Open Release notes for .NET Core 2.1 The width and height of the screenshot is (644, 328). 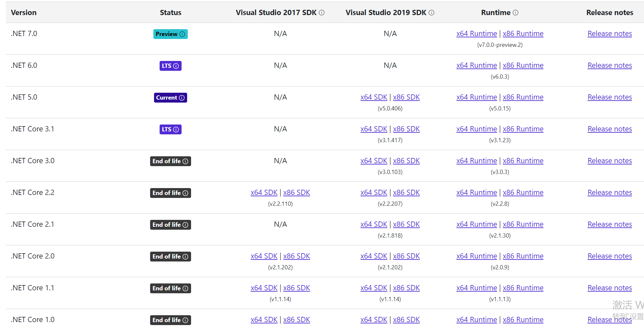[x=610, y=224]
